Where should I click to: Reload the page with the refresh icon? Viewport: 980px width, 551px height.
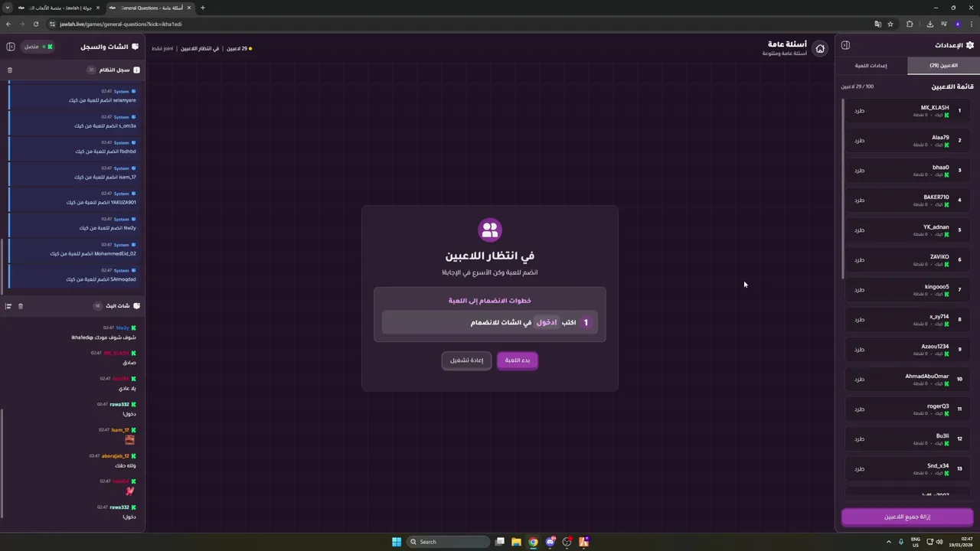click(x=35, y=24)
